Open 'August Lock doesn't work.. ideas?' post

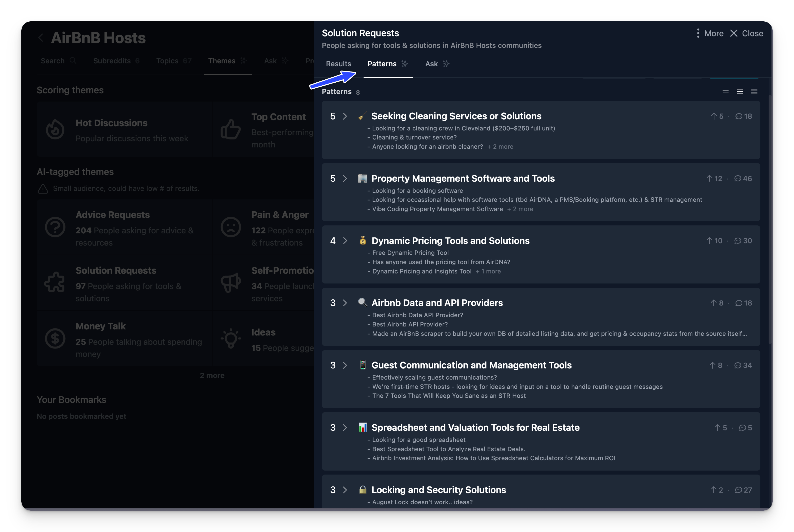tap(422, 502)
